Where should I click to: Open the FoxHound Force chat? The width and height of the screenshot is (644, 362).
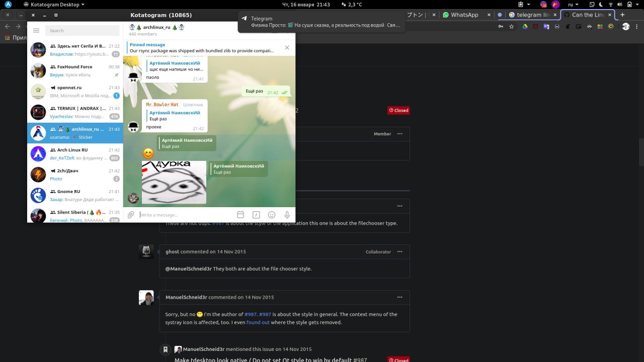coord(75,71)
